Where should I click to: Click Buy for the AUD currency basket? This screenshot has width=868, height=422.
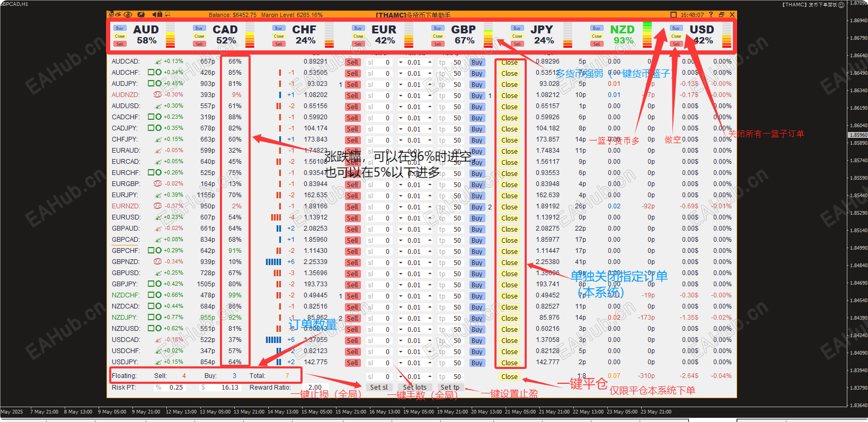[120, 28]
